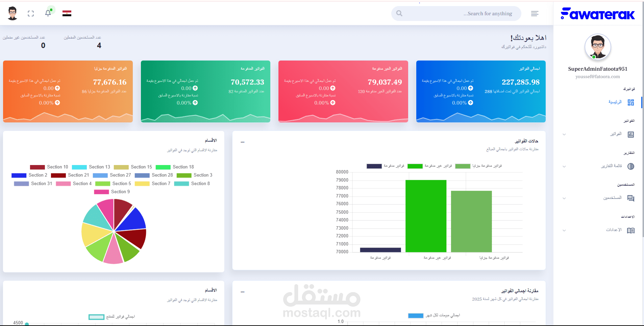Toggle Section 13 legend entry

pos(91,167)
